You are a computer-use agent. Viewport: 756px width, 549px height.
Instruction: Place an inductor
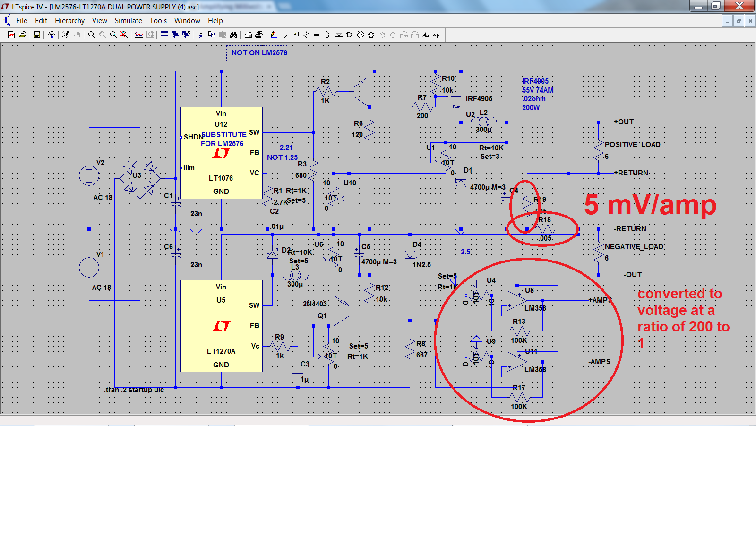click(327, 35)
